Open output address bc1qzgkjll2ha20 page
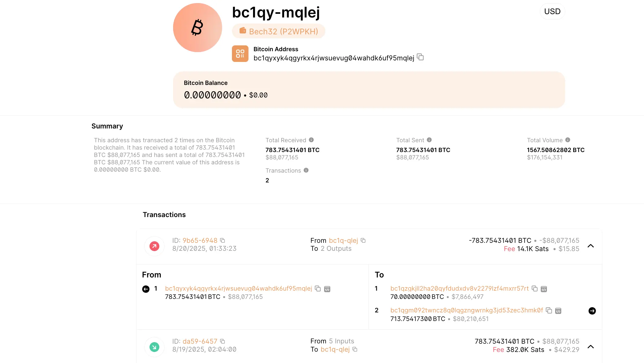This screenshot has width=644, height=363. 459,288
